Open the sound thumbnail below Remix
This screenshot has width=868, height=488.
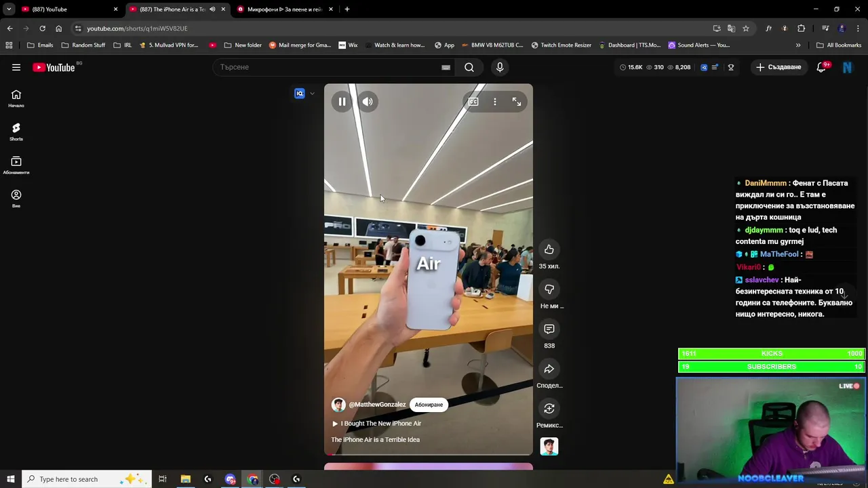(549, 447)
